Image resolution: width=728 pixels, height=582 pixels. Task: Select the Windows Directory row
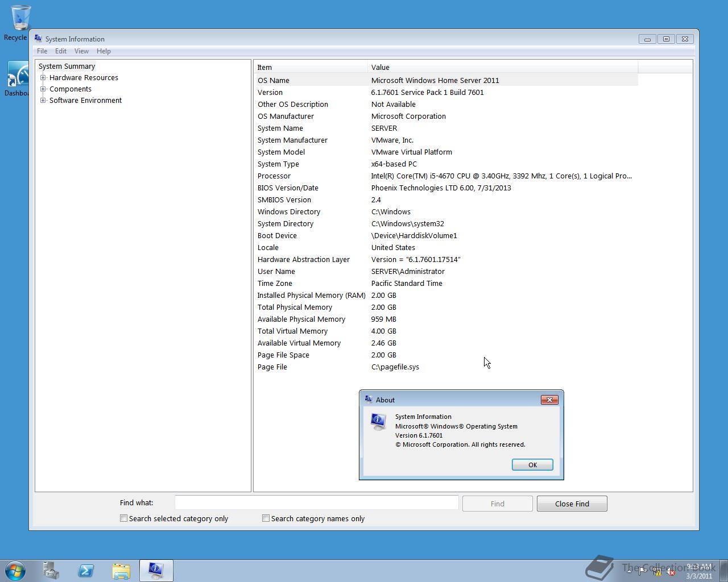click(x=446, y=211)
